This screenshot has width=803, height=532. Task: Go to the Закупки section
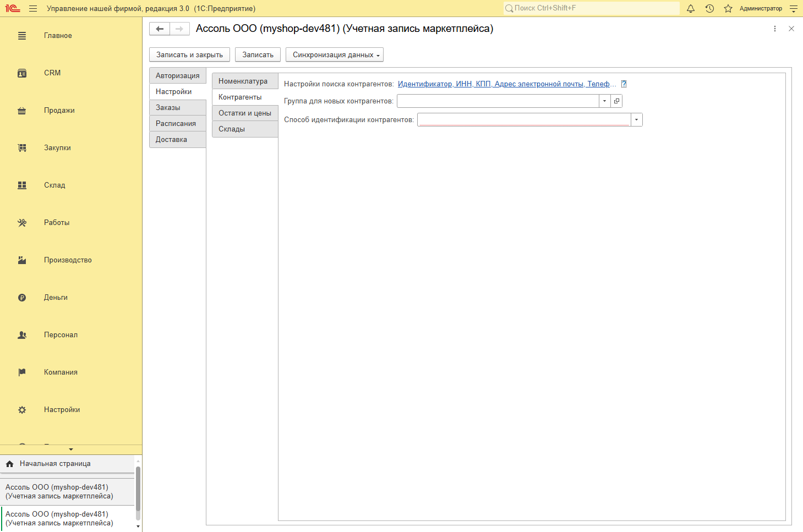(x=57, y=148)
